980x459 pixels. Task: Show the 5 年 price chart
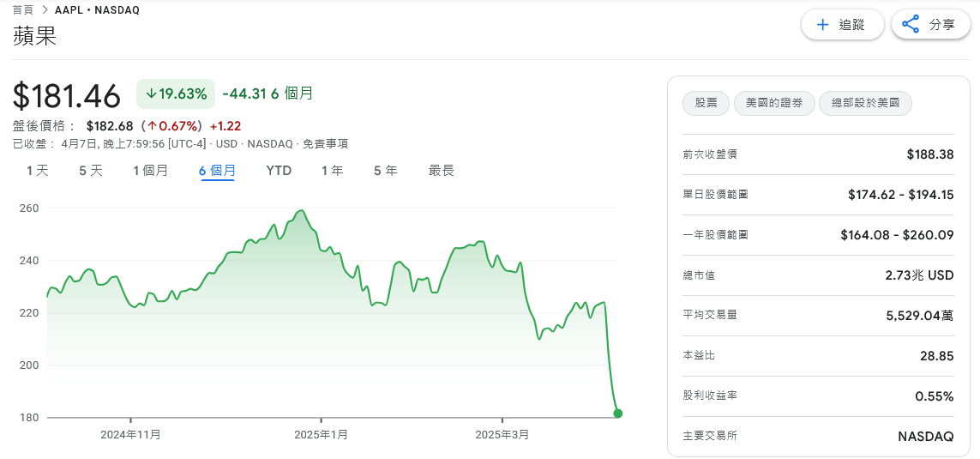(x=386, y=170)
